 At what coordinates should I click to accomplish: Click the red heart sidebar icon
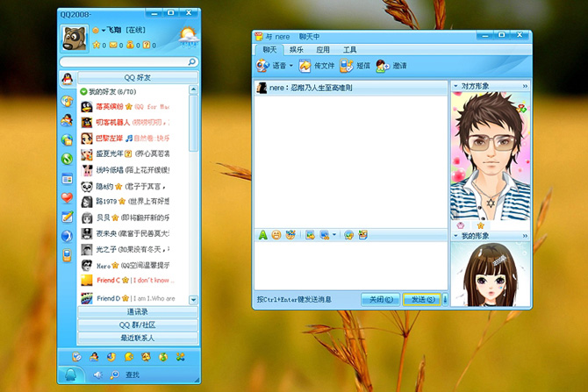click(x=67, y=197)
